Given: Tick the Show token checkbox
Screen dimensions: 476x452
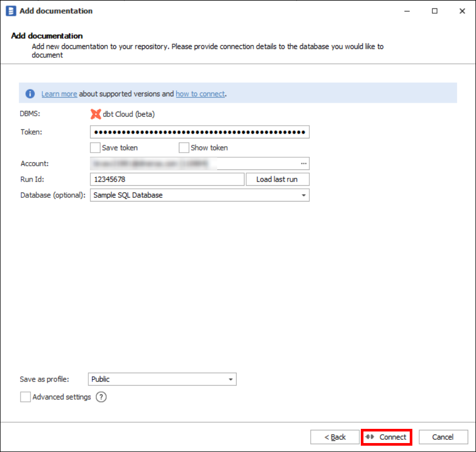Looking at the screenshot, I should (x=184, y=148).
